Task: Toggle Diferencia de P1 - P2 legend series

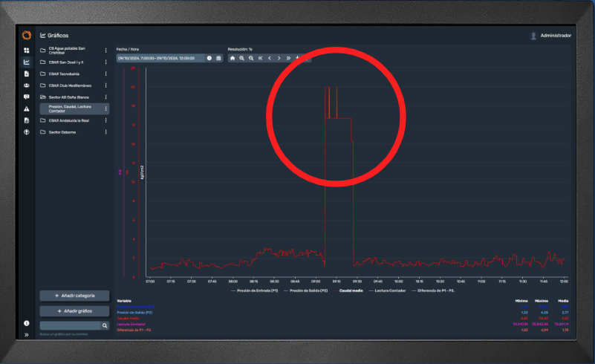Action: pyautogui.click(x=433, y=290)
